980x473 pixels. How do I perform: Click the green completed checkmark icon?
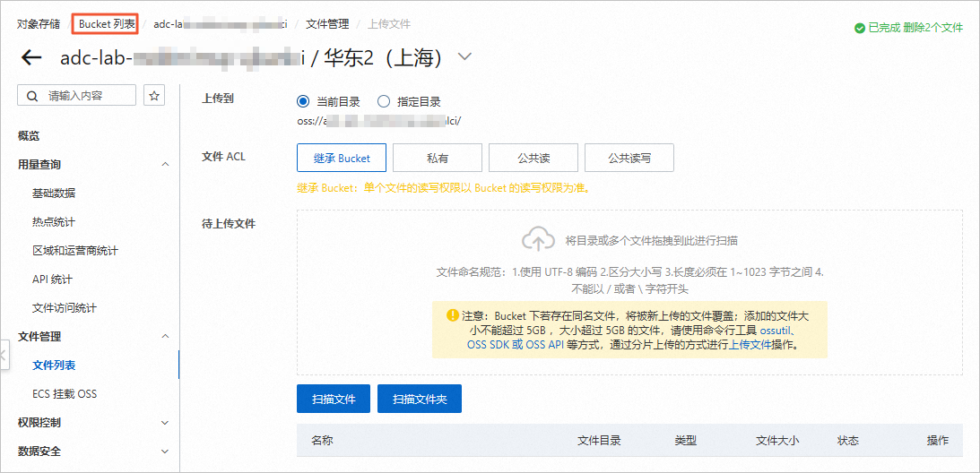859,28
